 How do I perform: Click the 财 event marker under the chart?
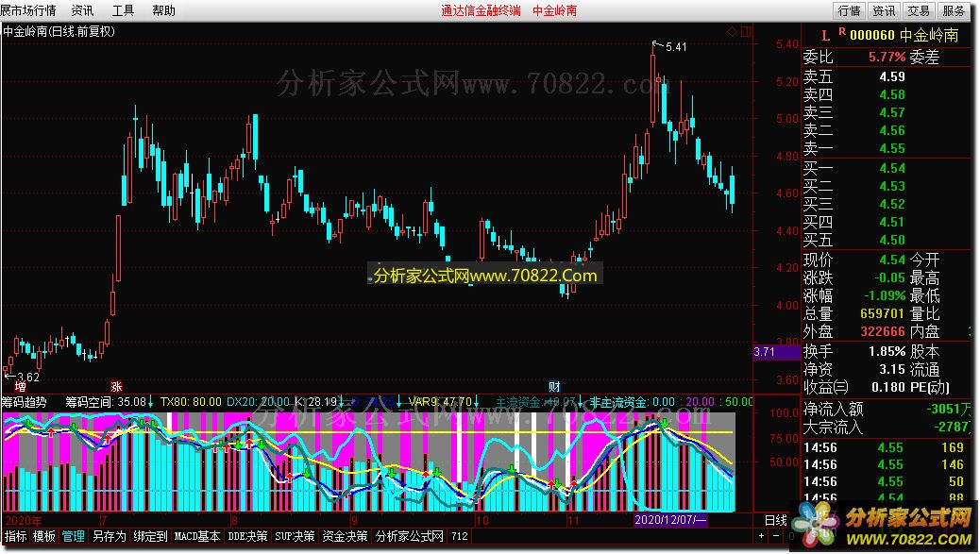pyautogui.click(x=554, y=387)
